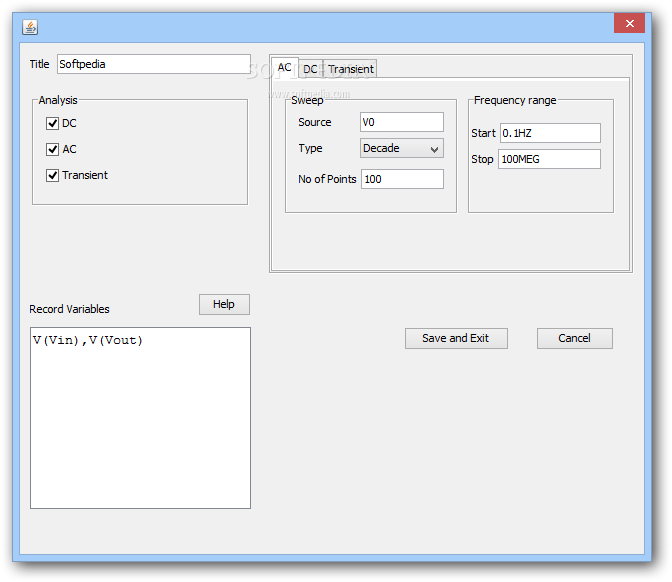Switch to the AC tab
672x582 pixels.
(285, 68)
